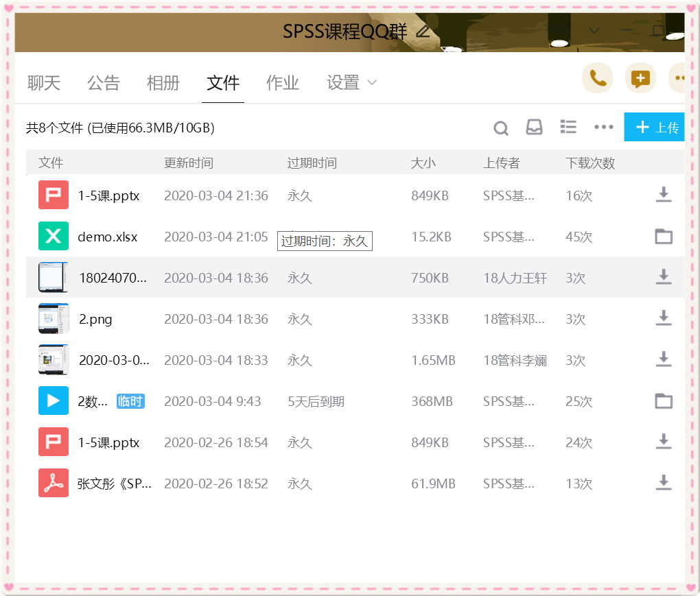Viewport: 700px width, 596px height.
Task: Download the 2020-03-0... image file
Action: (x=664, y=359)
